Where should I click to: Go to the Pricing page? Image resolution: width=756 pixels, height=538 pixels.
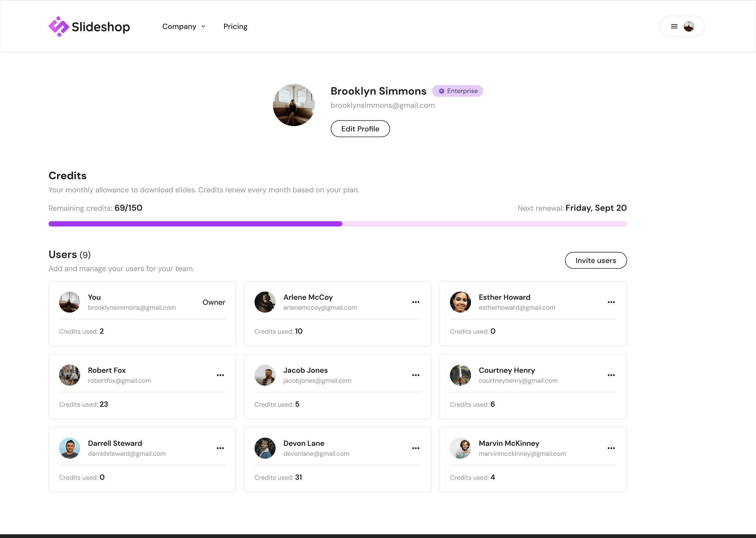pos(235,26)
